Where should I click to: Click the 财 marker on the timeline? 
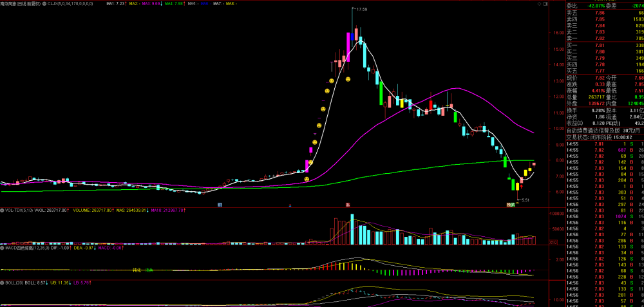(220, 204)
